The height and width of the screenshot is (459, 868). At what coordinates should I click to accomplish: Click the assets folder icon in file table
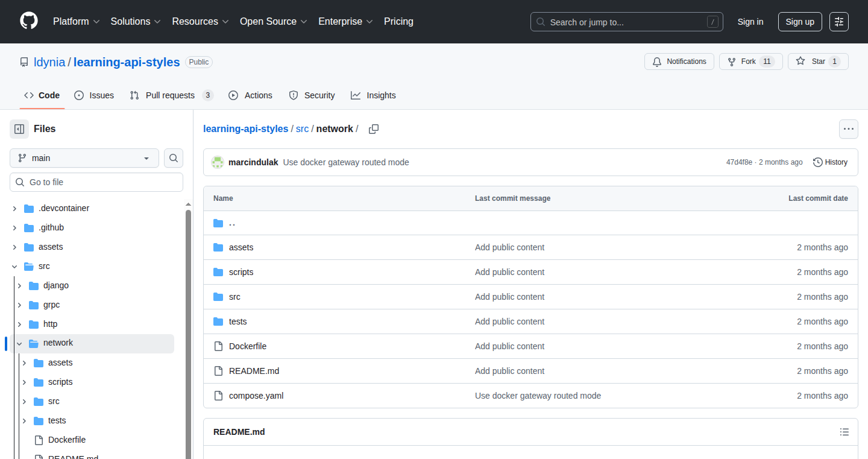[218, 247]
